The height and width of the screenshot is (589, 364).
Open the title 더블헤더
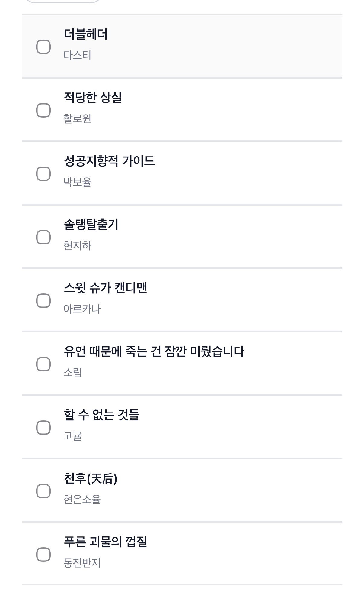tap(86, 34)
